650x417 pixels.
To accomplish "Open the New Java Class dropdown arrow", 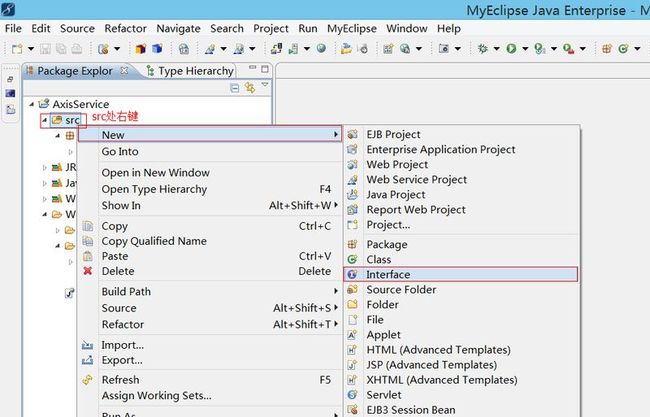I will tap(637, 49).
